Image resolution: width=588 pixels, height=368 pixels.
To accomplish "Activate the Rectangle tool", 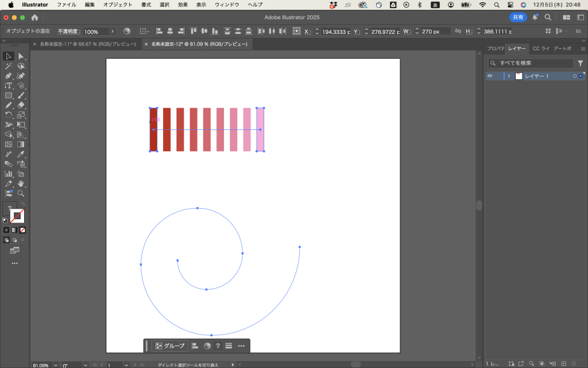I will point(9,95).
